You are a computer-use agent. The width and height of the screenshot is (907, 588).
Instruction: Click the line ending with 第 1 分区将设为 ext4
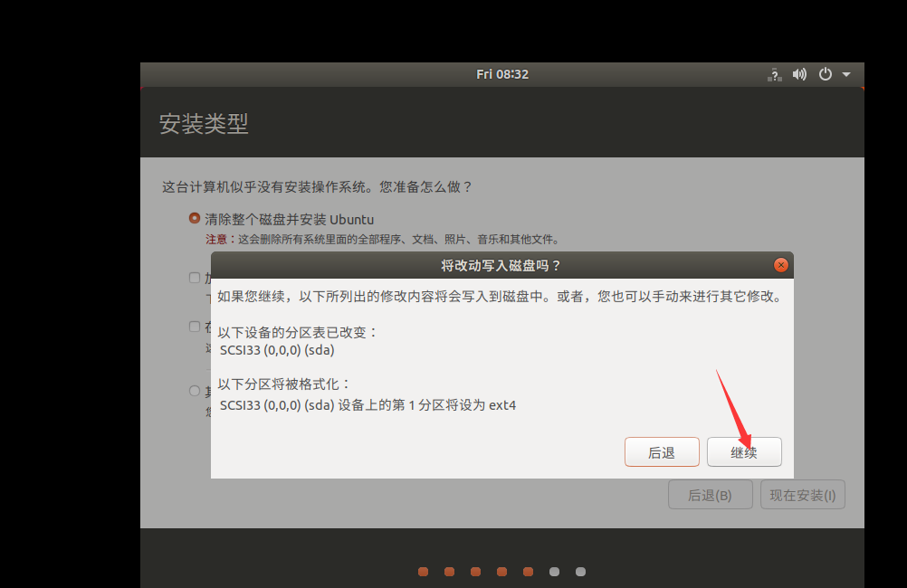click(368, 404)
